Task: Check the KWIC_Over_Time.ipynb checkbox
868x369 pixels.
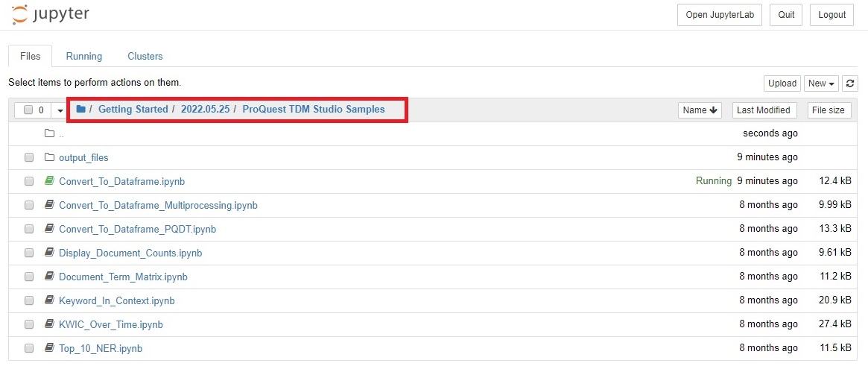Action: click(x=29, y=325)
